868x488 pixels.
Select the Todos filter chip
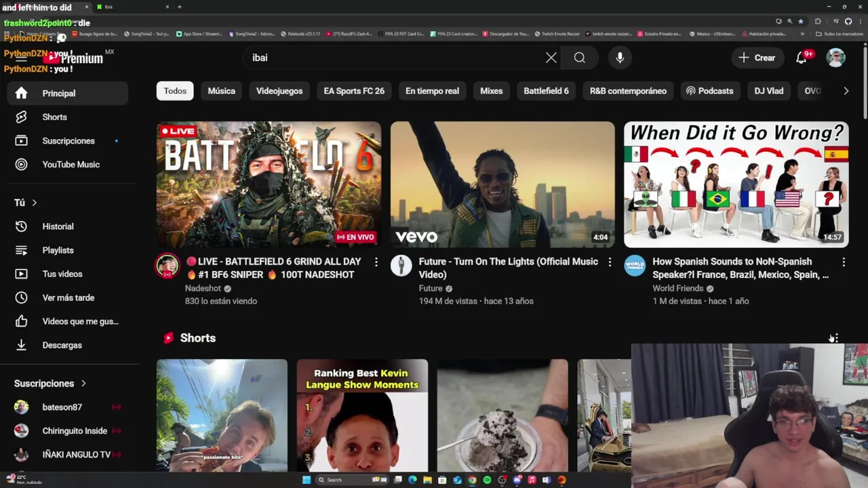click(x=175, y=91)
